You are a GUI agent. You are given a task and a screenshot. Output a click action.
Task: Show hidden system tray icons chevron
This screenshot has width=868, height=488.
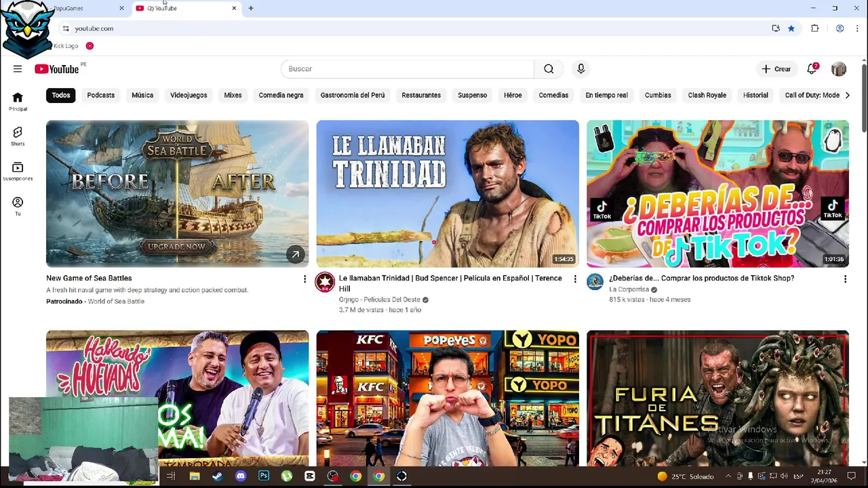click(x=729, y=476)
